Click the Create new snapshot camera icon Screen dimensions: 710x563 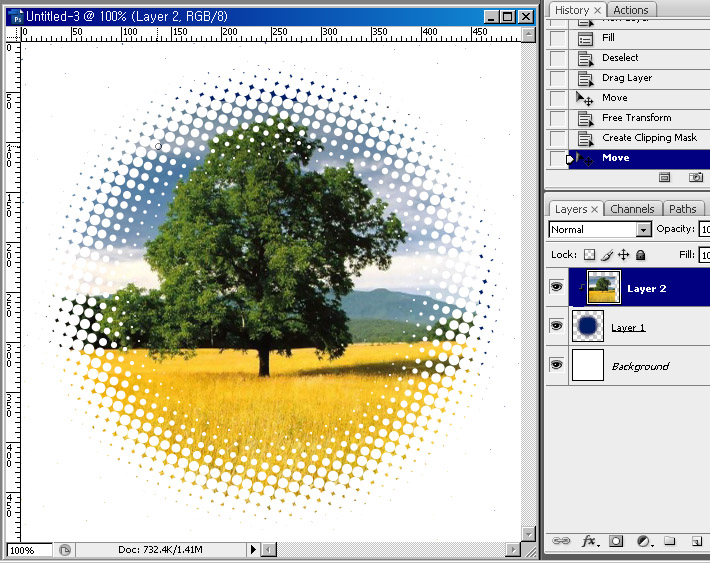(x=696, y=177)
